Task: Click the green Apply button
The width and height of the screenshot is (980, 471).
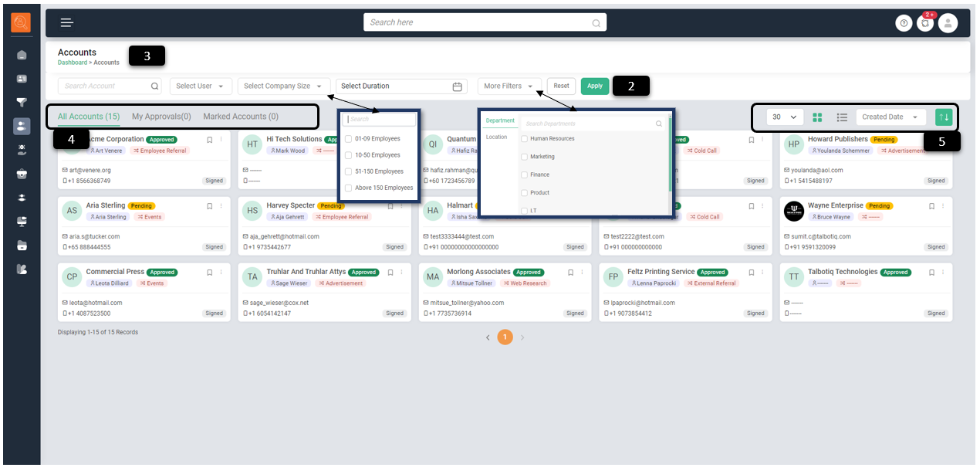Action: coord(595,86)
